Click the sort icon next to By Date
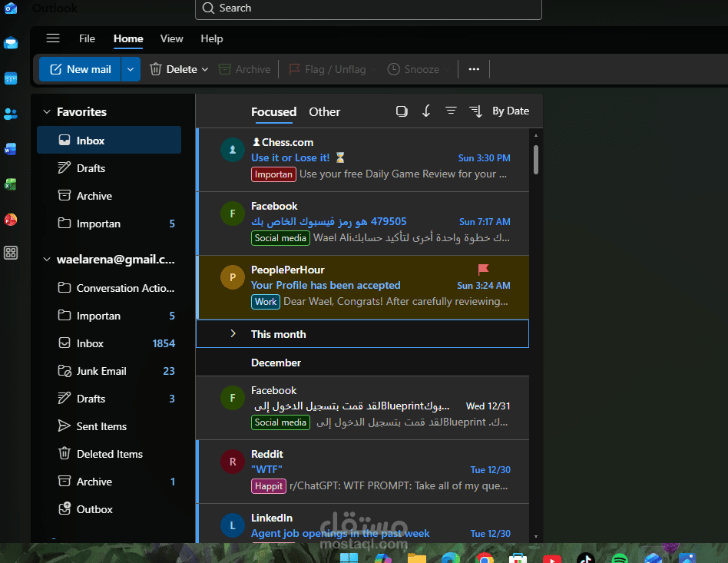 tap(476, 111)
